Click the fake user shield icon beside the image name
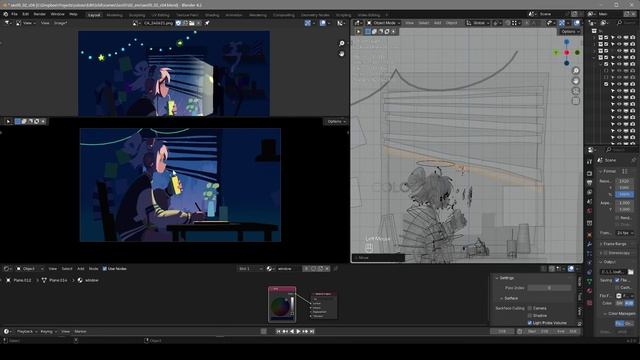Image resolution: width=640 pixels, height=360 pixels. click(178, 23)
